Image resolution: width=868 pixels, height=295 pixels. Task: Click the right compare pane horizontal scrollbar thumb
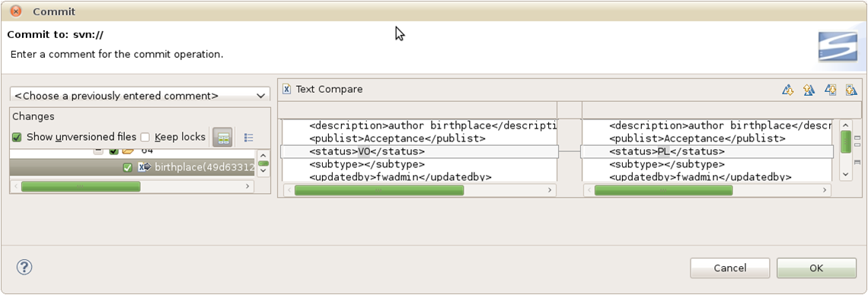click(x=663, y=190)
